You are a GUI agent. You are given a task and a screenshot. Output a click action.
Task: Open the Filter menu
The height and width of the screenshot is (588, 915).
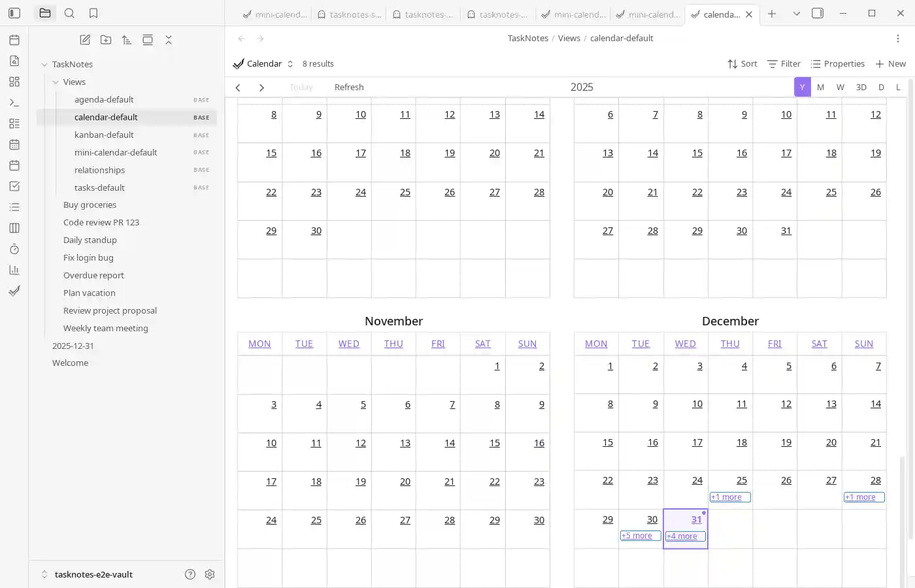784,63
